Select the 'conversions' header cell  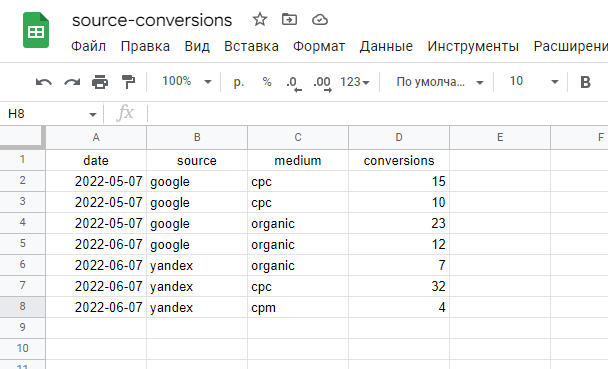pos(399,160)
